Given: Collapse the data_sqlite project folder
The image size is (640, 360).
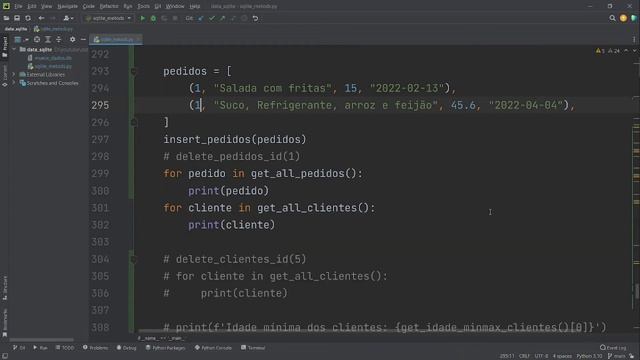Looking at the screenshot, I should 14,49.
